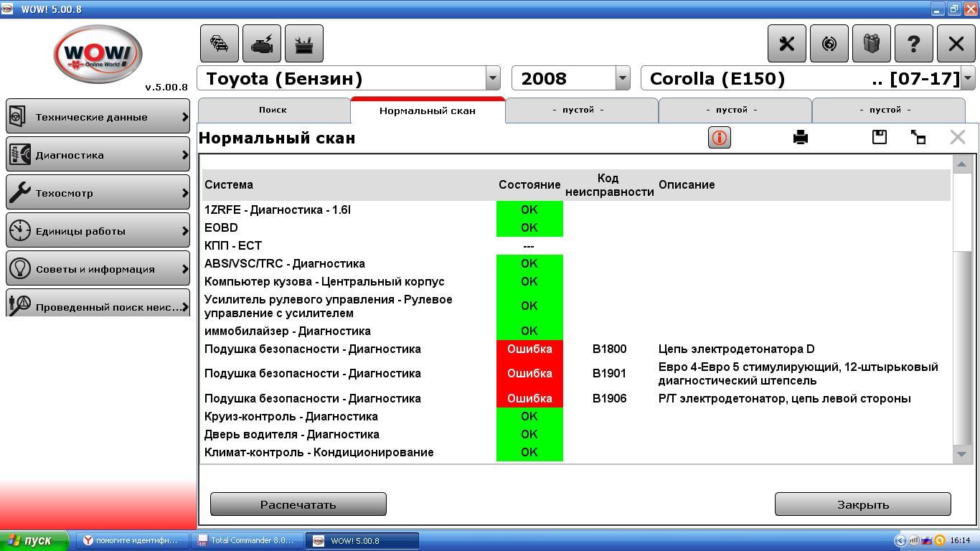Click the engine diagnostics toolbar icon
The height and width of the screenshot is (551, 980).
[x=262, y=44]
